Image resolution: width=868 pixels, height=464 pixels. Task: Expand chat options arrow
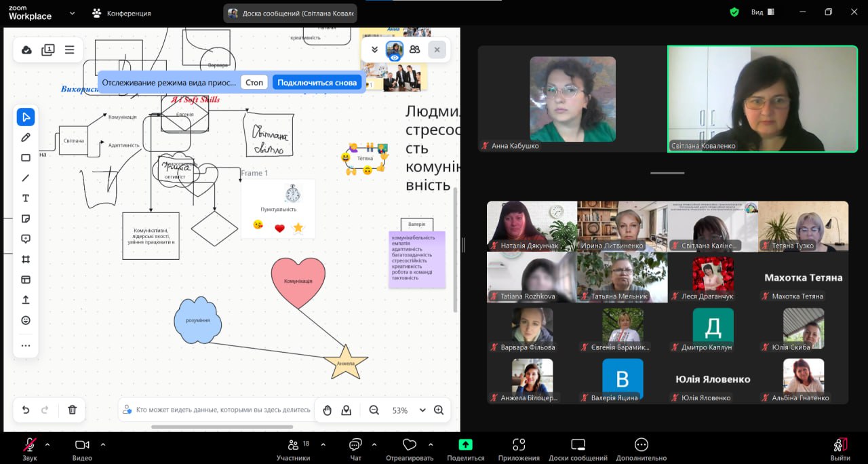click(374, 445)
